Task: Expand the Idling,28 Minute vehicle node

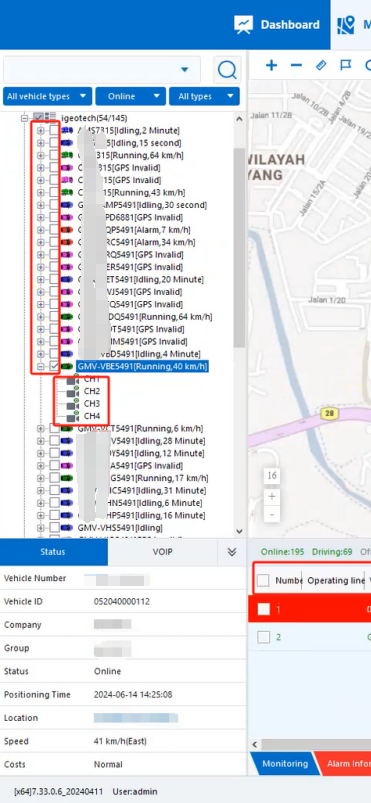Action: tap(40, 441)
